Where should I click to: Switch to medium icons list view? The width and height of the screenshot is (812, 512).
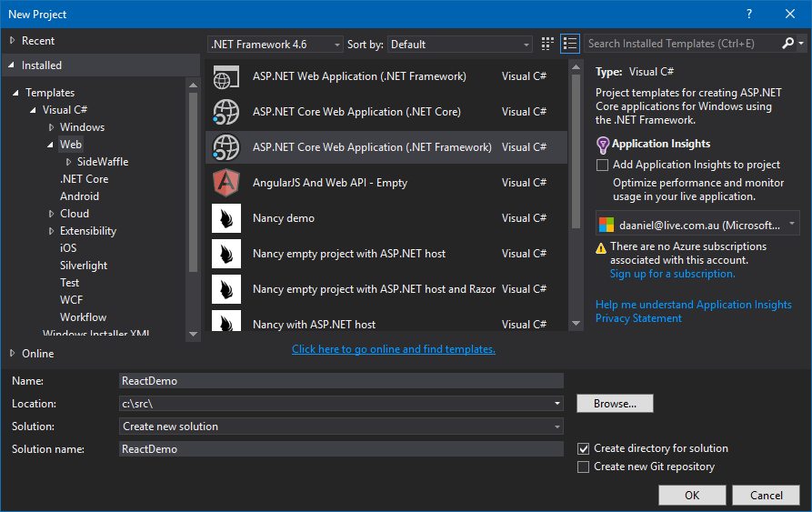coord(570,44)
